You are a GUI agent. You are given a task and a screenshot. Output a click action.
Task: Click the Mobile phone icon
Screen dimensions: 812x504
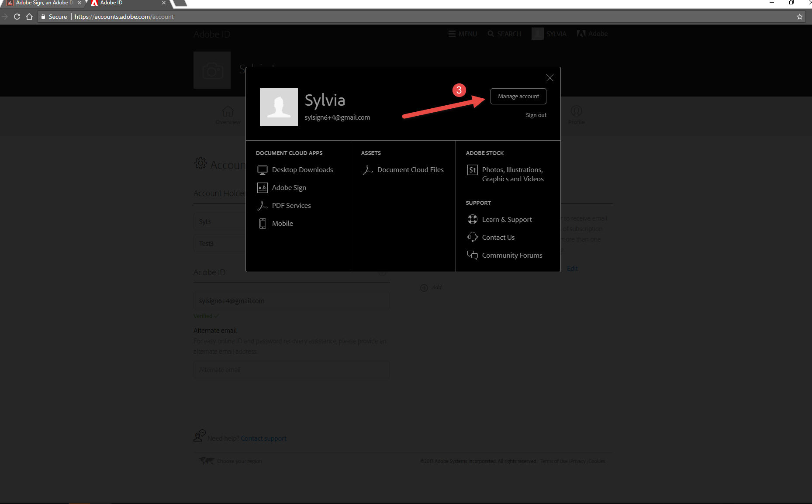[x=263, y=224]
